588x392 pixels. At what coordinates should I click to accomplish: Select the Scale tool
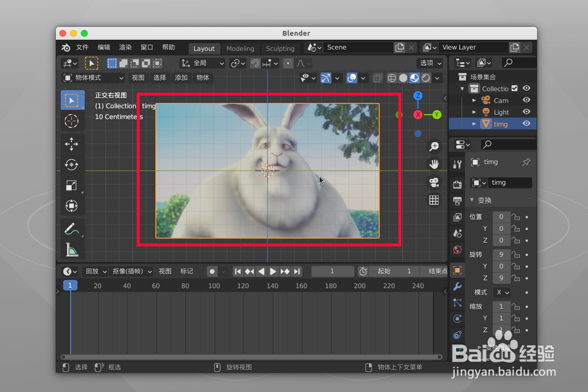[72, 185]
